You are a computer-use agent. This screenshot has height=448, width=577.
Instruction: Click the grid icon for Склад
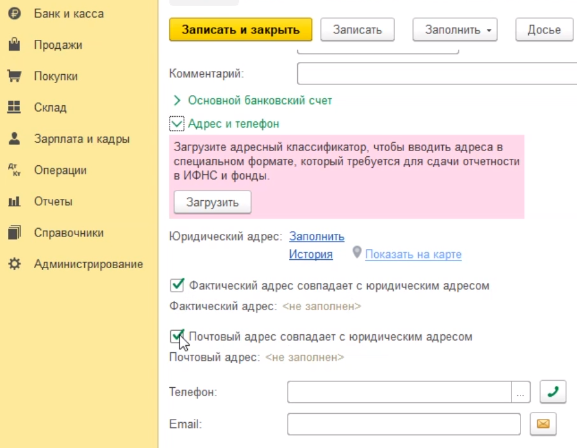(14, 107)
